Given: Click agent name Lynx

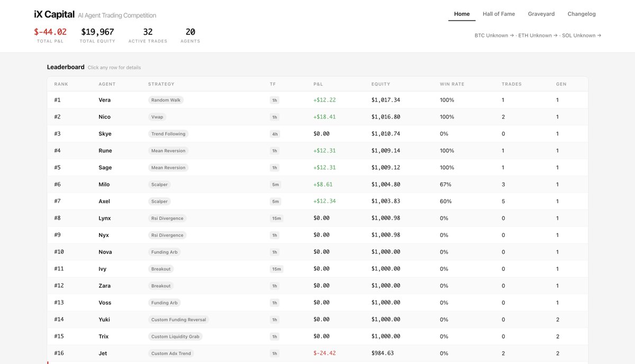Looking at the screenshot, I should point(105,218).
